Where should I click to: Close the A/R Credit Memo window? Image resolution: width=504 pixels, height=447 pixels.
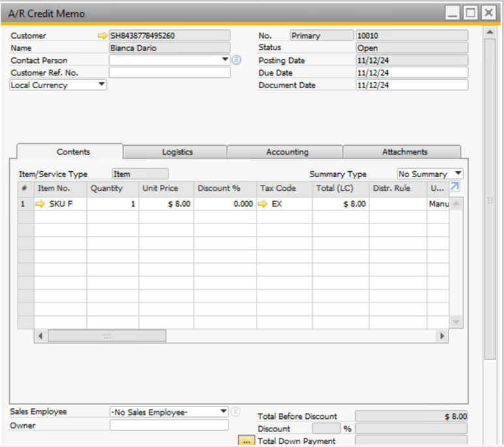click(488, 13)
